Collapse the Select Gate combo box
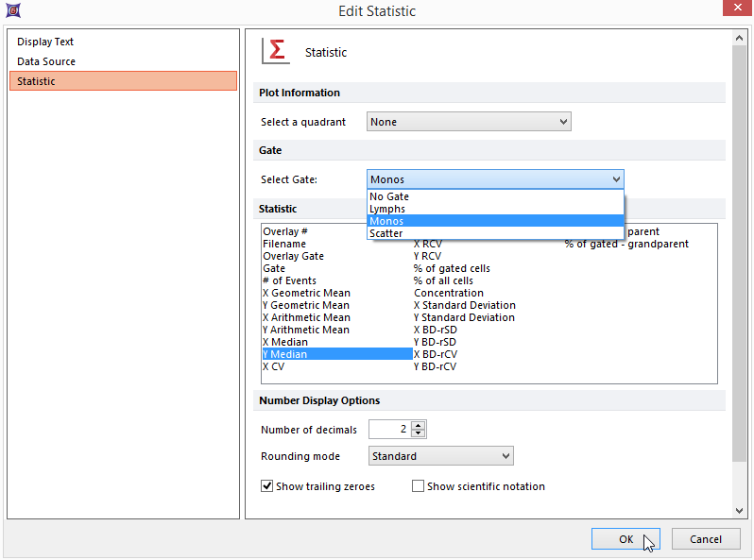 616,179
